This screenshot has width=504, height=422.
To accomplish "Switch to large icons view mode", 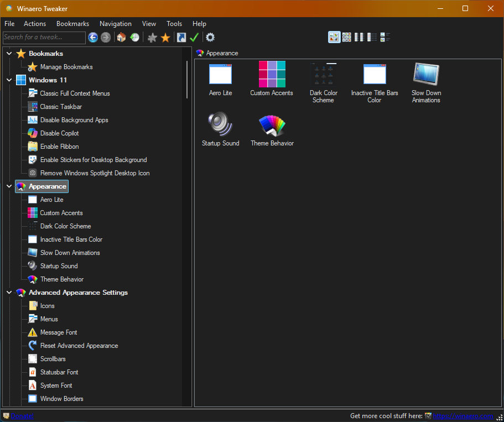I will (334, 37).
